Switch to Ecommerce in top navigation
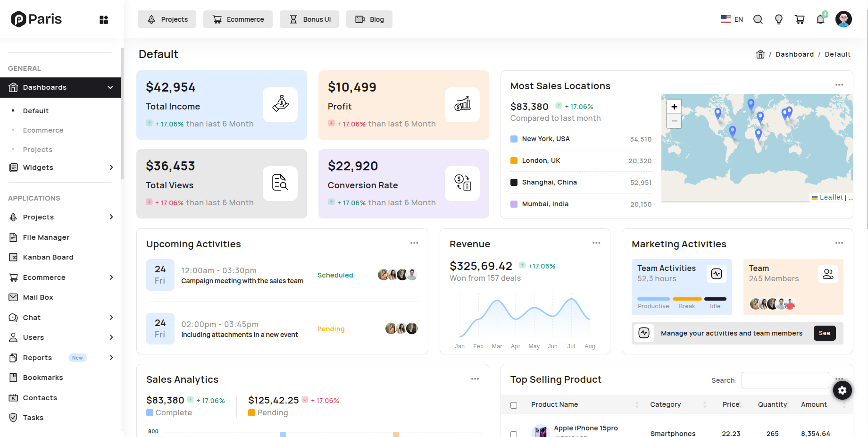The width and height of the screenshot is (868, 437). point(238,19)
